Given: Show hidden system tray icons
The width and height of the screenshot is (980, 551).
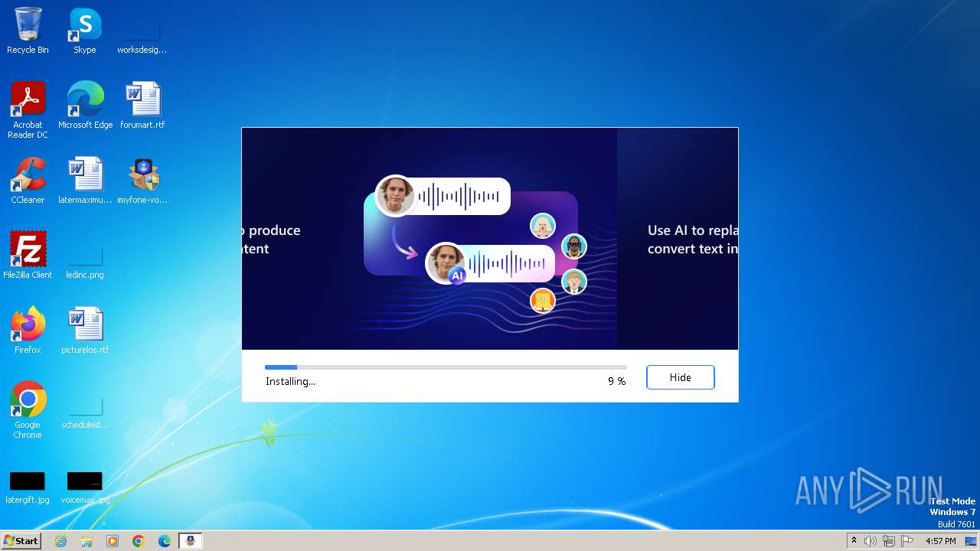Looking at the screenshot, I should point(854,541).
